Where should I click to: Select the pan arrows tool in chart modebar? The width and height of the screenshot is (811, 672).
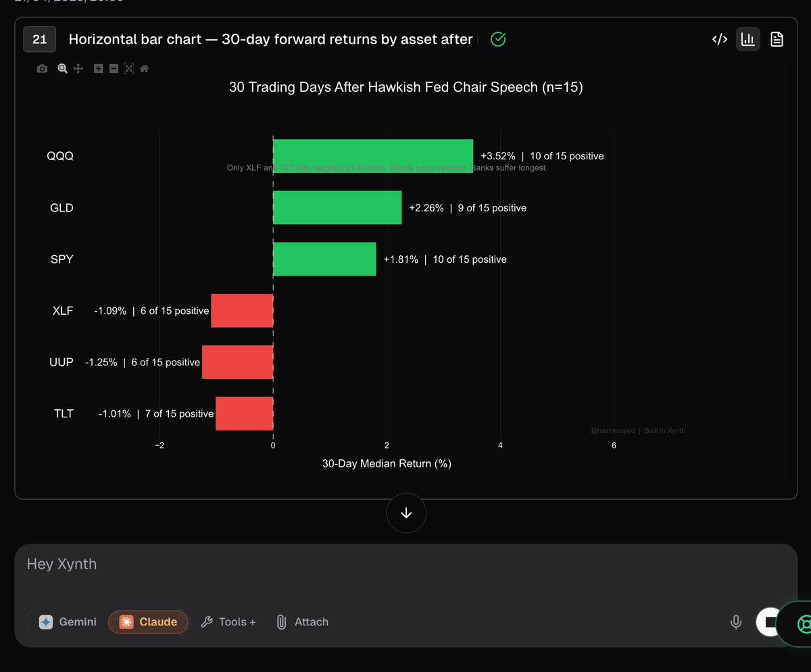pos(78,68)
